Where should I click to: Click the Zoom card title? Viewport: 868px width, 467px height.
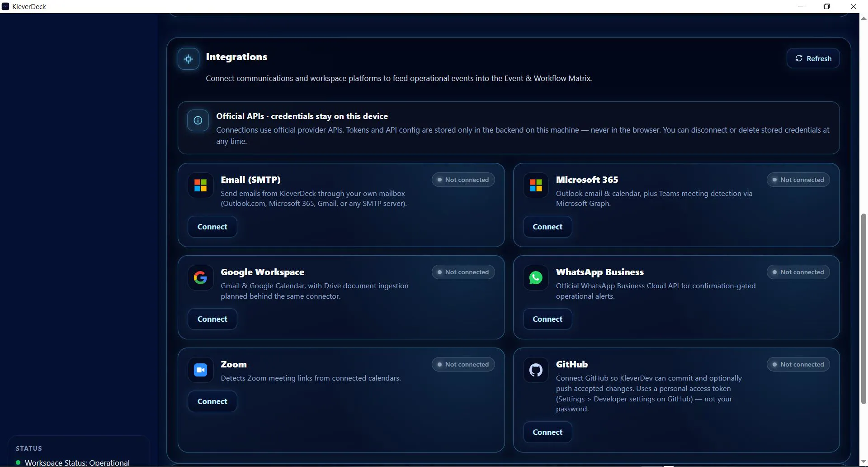tap(234, 364)
